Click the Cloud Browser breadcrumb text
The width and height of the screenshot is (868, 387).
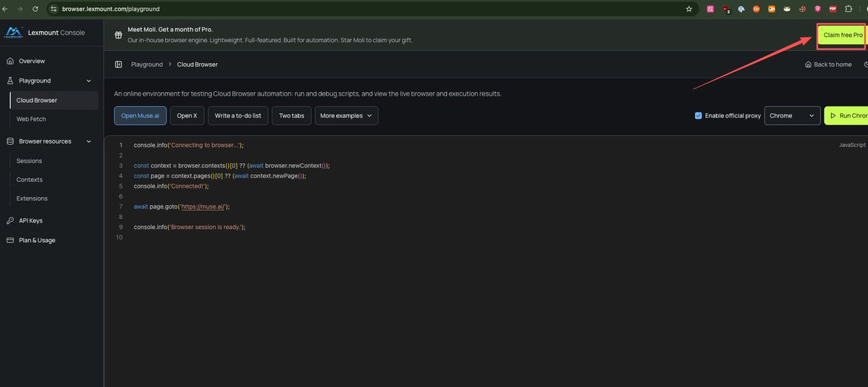(197, 64)
